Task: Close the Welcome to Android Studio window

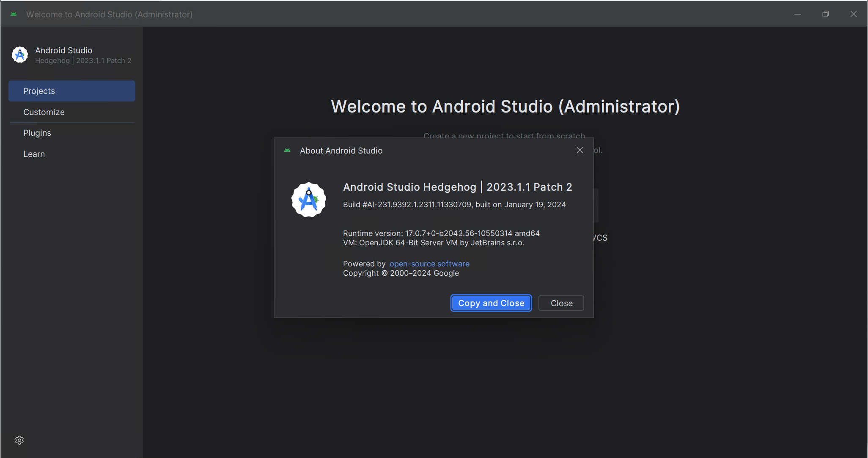Action: click(x=854, y=14)
